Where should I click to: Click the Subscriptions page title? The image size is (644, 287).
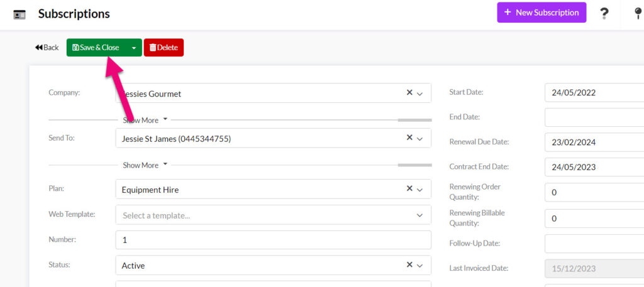click(x=74, y=14)
